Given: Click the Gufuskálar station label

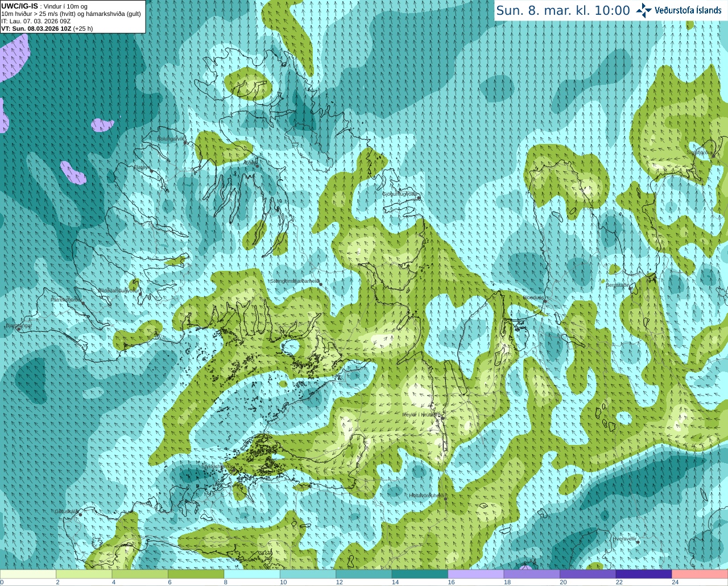Looking at the screenshot, I should (66, 511).
